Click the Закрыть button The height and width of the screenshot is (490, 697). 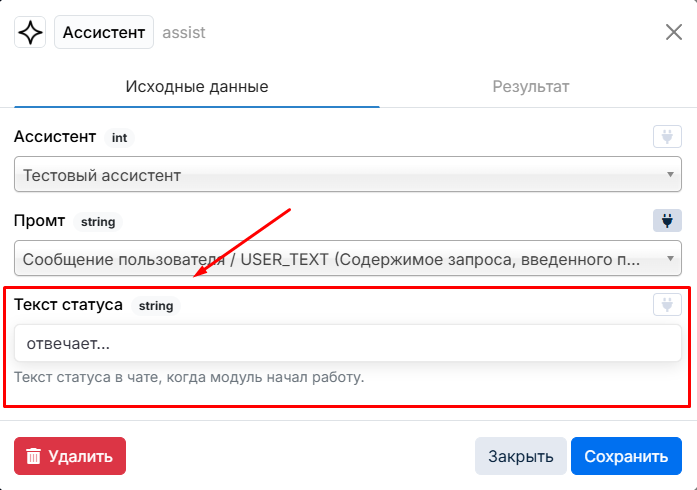521,456
